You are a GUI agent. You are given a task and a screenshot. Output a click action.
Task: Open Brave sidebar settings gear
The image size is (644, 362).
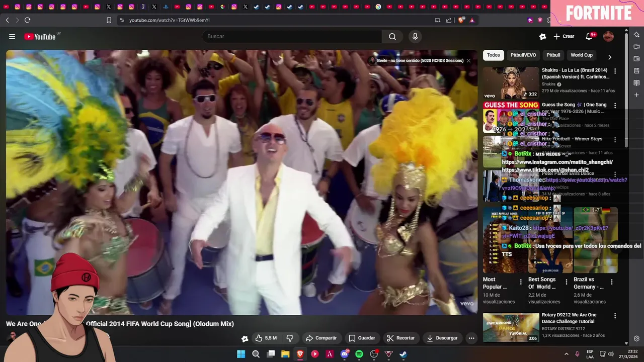pos(636,338)
